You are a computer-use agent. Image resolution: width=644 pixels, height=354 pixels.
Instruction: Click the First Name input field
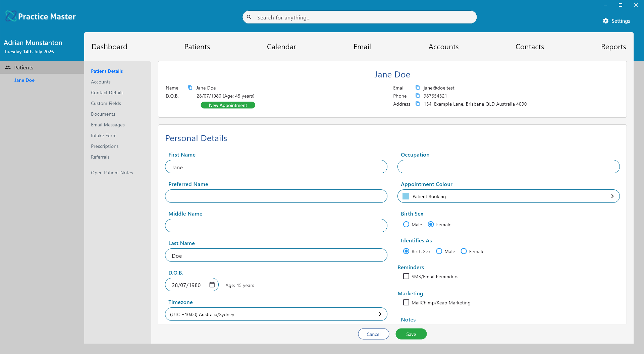[276, 167]
